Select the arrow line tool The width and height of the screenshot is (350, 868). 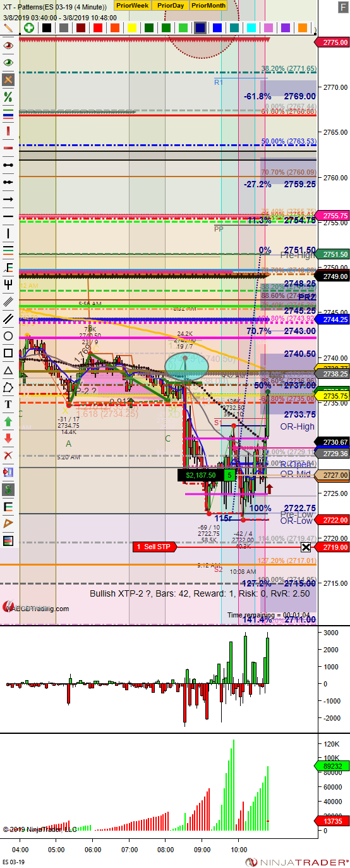8,199
